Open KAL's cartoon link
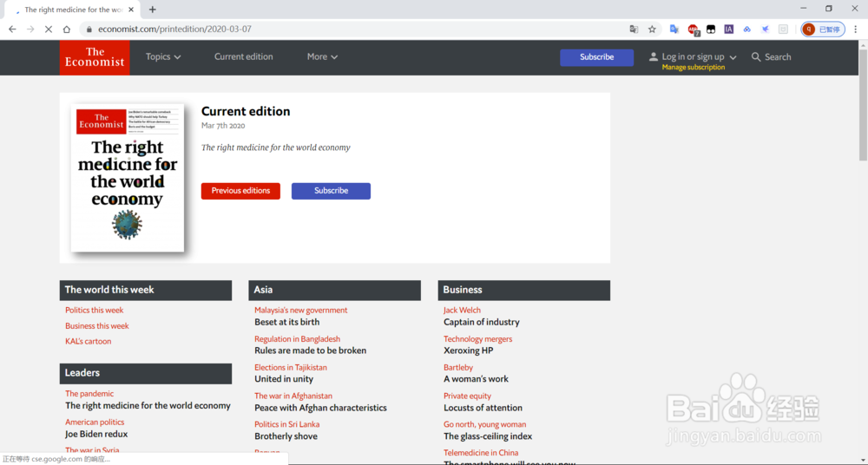This screenshot has height=465, width=868. (88, 342)
